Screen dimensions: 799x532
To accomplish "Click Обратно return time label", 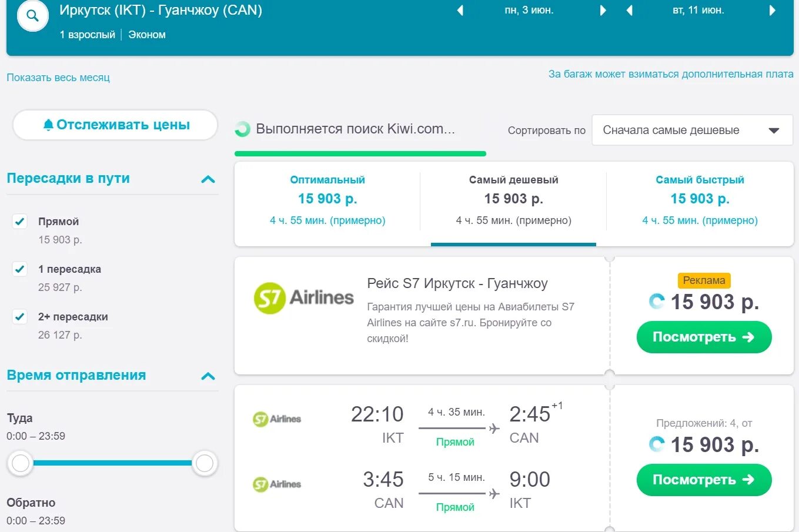I will pyautogui.click(x=31, y=503).
